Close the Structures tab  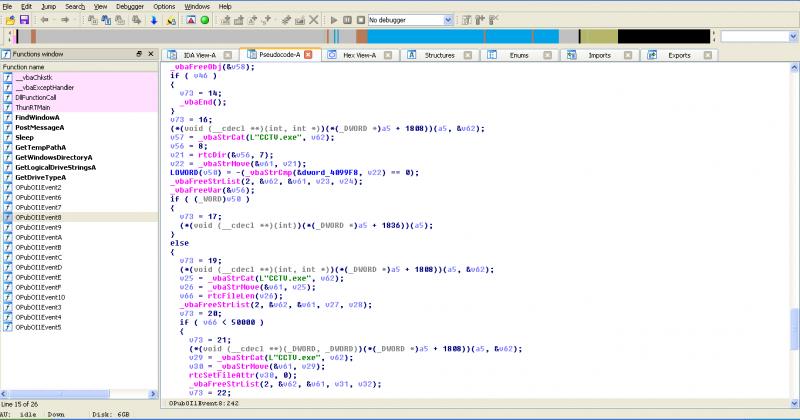tap(468, 55)
